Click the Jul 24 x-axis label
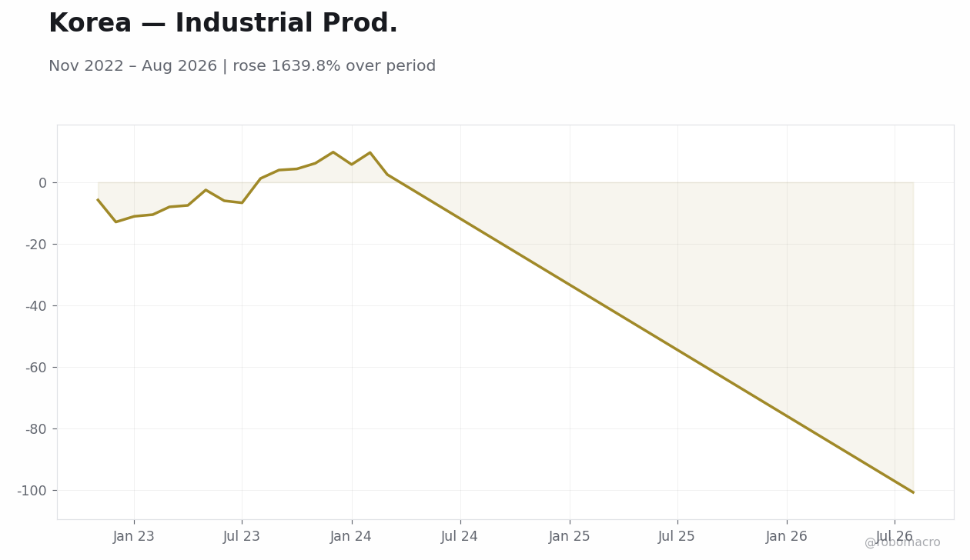Viewport: 970px width, 560px height. pos(460,537)
